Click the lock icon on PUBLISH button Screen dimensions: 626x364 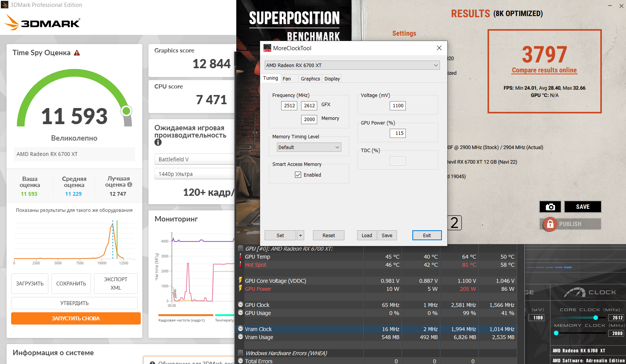[550, 224]
